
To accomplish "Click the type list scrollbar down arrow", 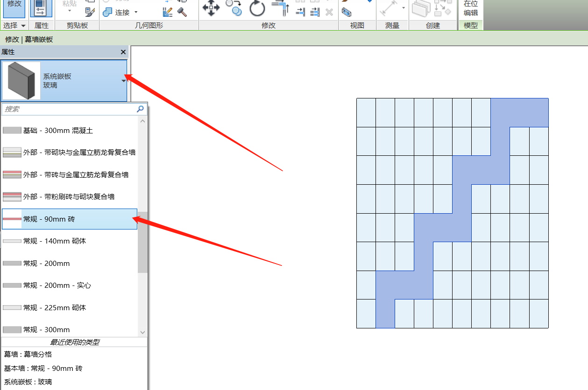I will click(143, 332).
